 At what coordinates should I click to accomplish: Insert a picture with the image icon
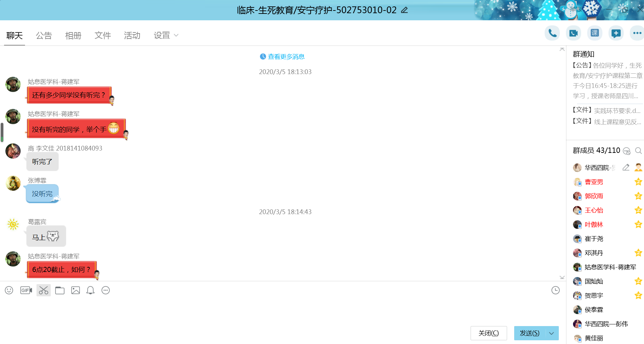click(75, 290)
